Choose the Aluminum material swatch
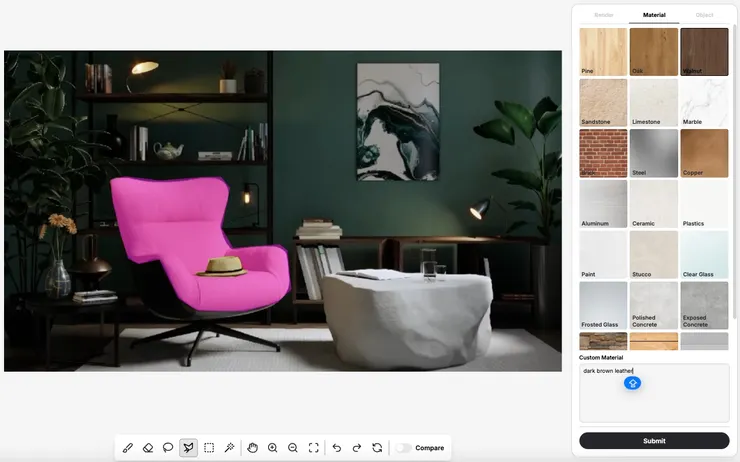This screenshot has width=740, height=462. (x=603, y=204)
